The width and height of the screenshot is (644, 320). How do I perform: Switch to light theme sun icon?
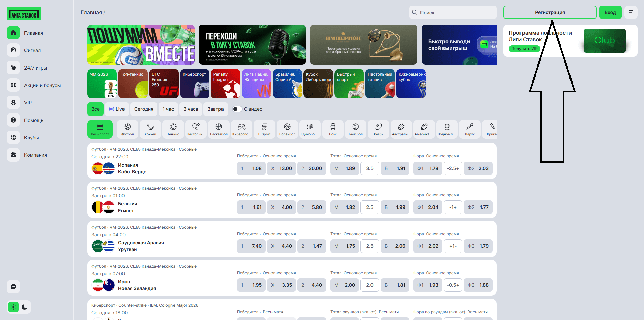click(13, 307)
